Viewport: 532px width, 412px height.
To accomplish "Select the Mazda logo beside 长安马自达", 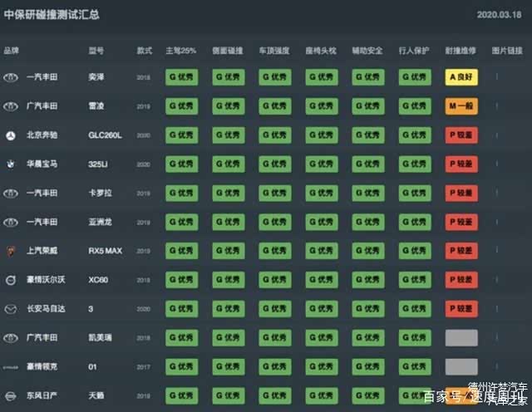I will coord(11,309).
